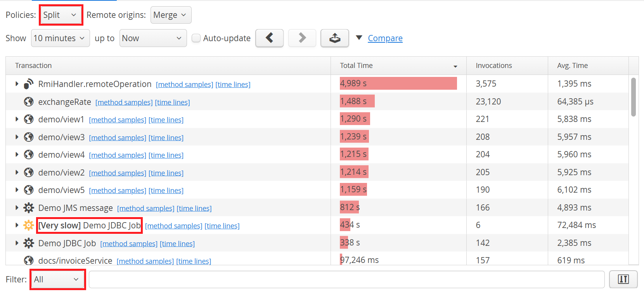Viewport: 644px width, 301px height.
Task: Expand the Compare disclosure triangle
Action: point(359,38)
